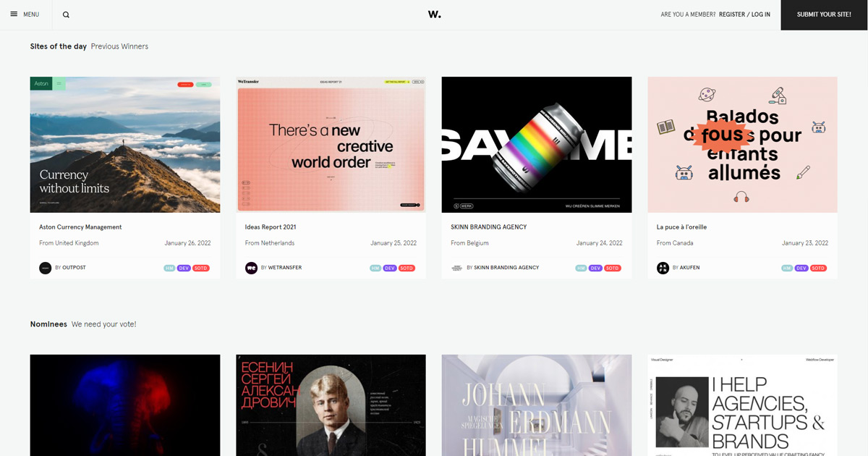
Task: Click Register / Log in link
Action: click(x=744, y=14)
